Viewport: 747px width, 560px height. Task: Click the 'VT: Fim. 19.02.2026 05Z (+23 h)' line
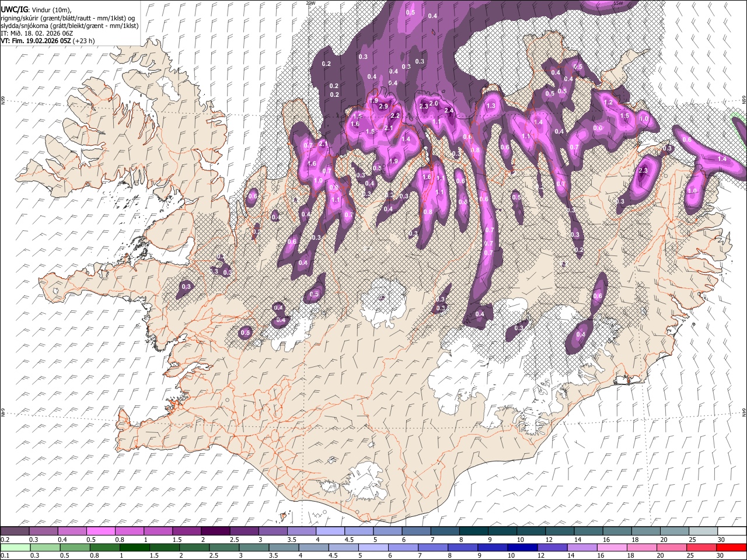[48, 41]
